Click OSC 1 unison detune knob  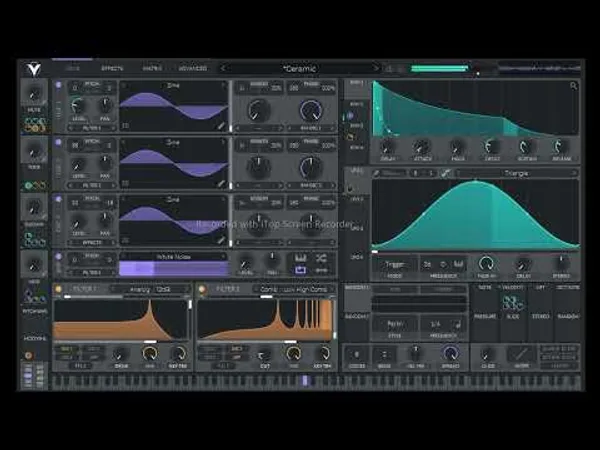coord(259,110)
